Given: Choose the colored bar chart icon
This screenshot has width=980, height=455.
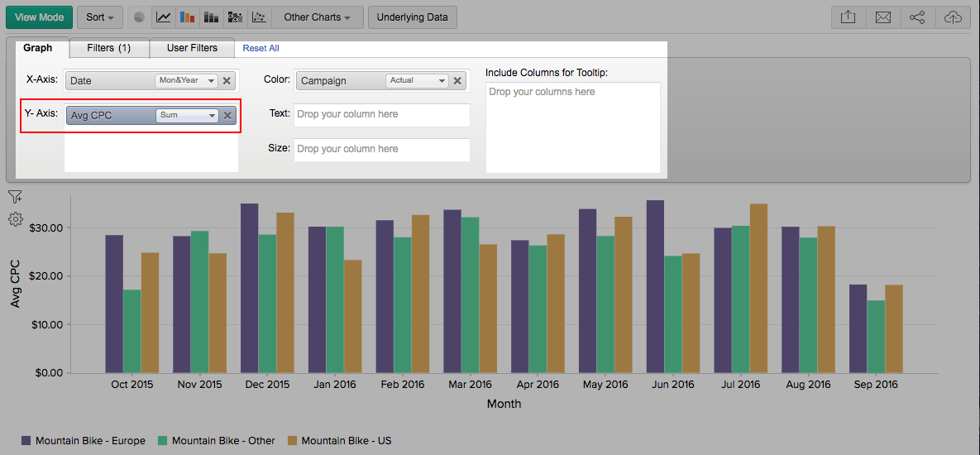Looking at the screenshot, I should (188, 17).
